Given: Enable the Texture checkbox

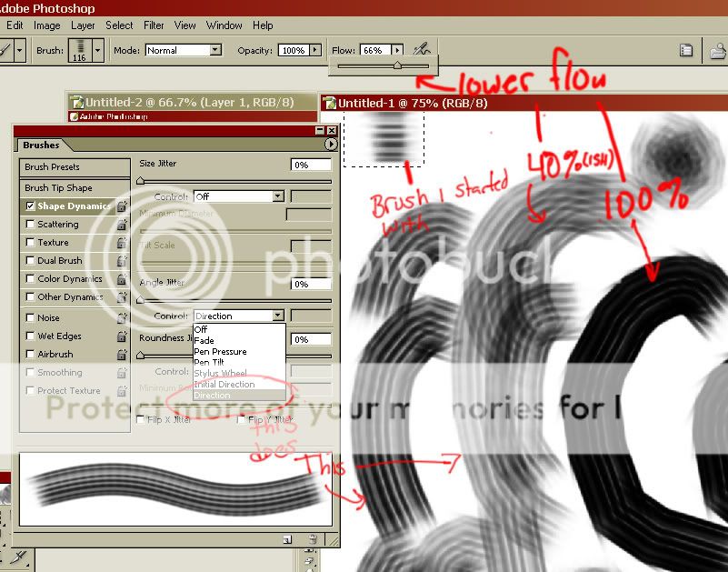Looking at the screenshot, I should tap(30, 242).
